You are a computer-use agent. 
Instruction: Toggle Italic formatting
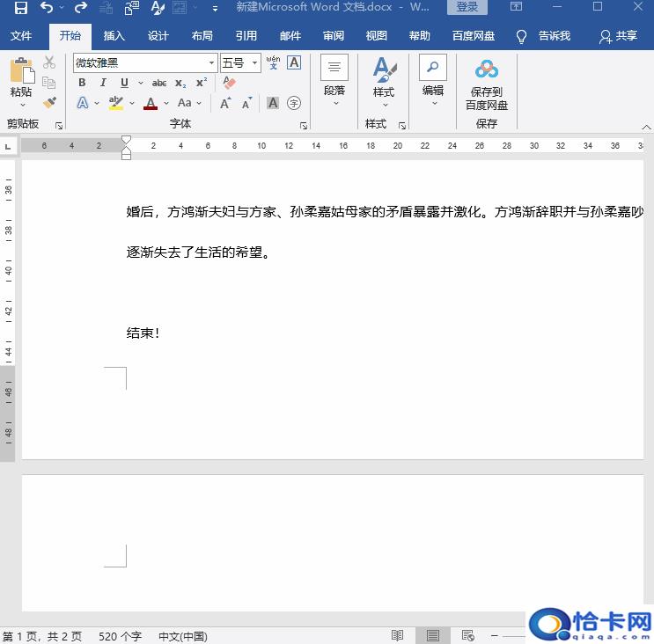(x=103, y=83)
